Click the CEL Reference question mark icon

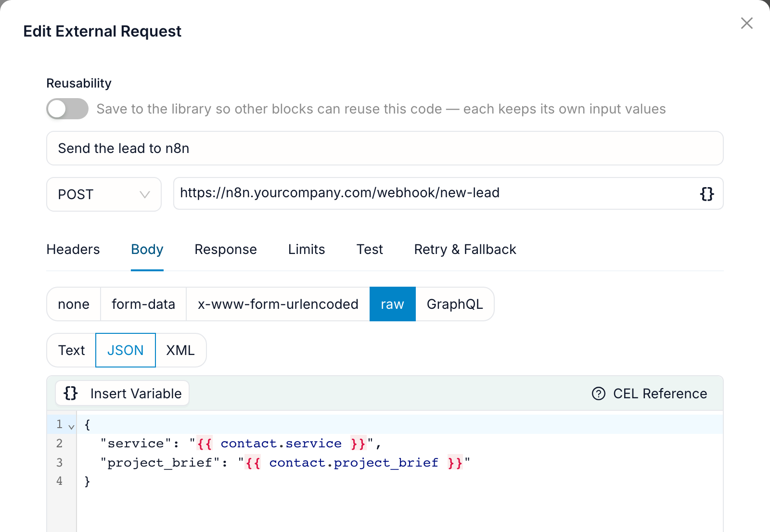click(599, 393)
